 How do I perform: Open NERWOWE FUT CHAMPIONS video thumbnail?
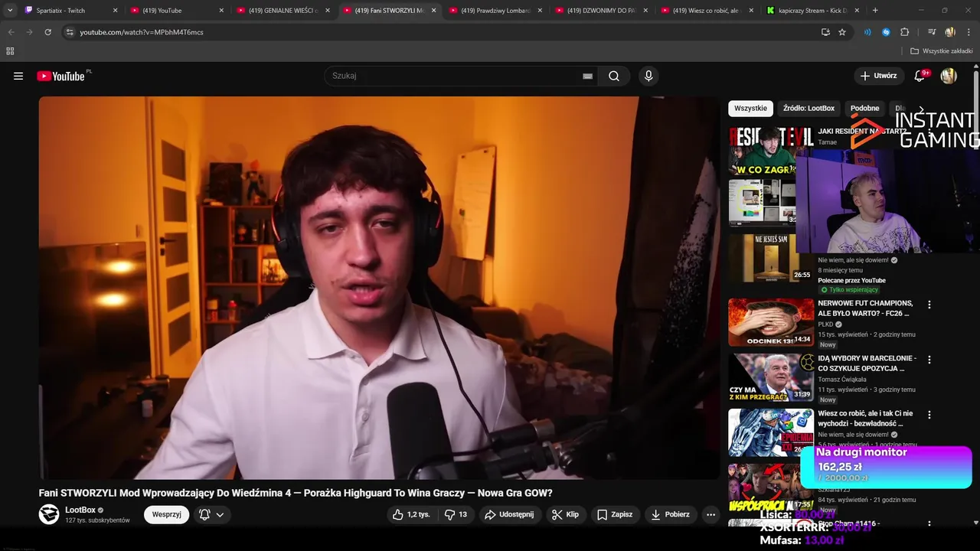pyautogui.click(x=771, y=322)
